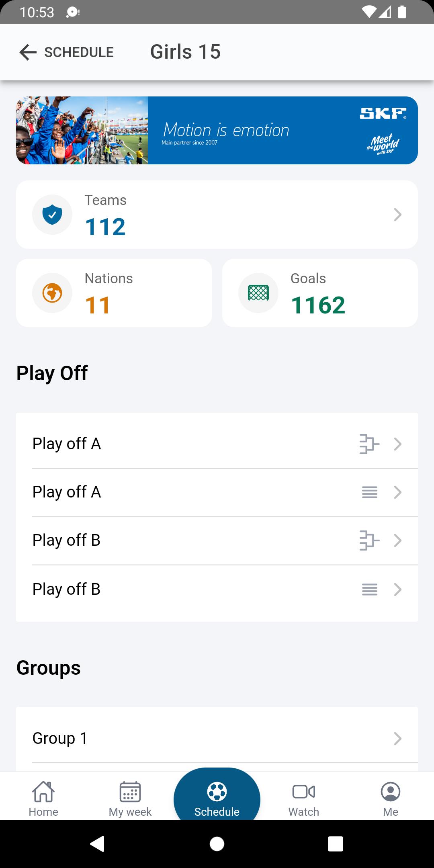Open the second Play off A list icon
This screenshot has height=868, width=434.
(369, 492)
